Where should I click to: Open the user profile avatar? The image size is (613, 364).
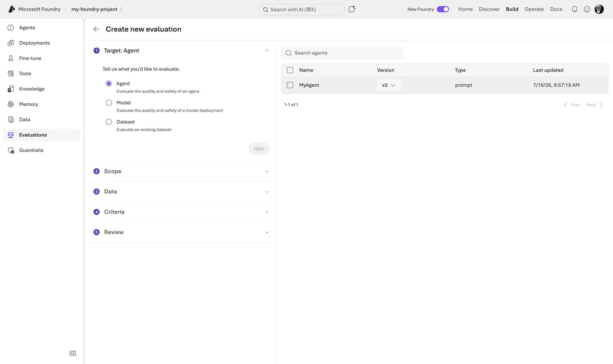tap(599, 9)
